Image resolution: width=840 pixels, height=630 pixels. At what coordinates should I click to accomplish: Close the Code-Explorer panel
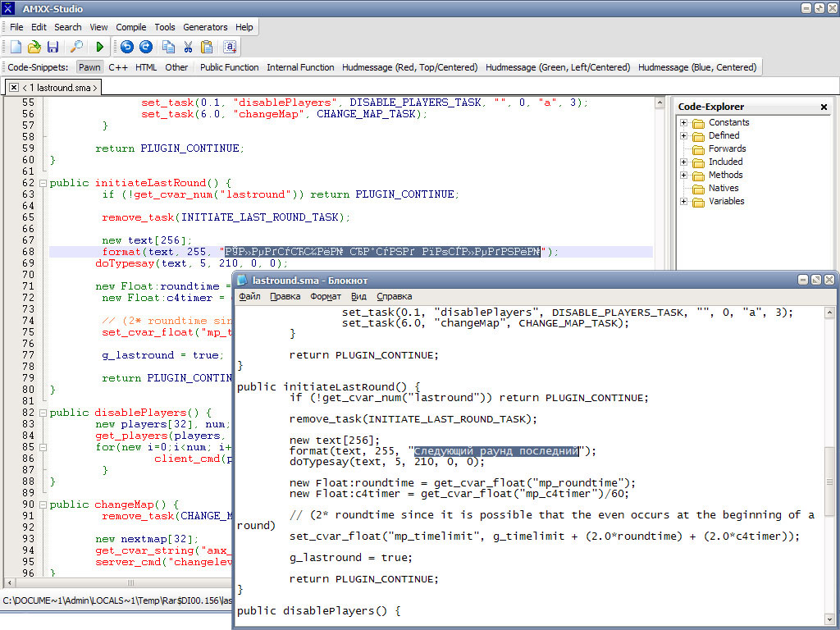point(824,107)
